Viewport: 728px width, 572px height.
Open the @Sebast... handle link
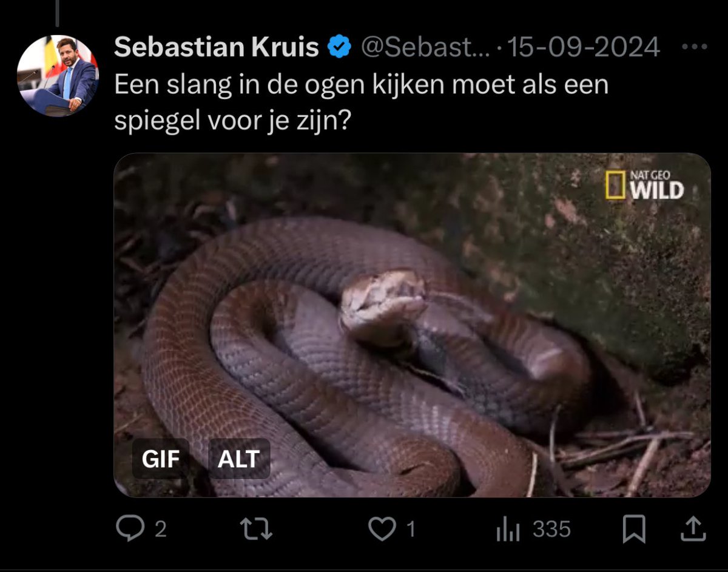426,47
